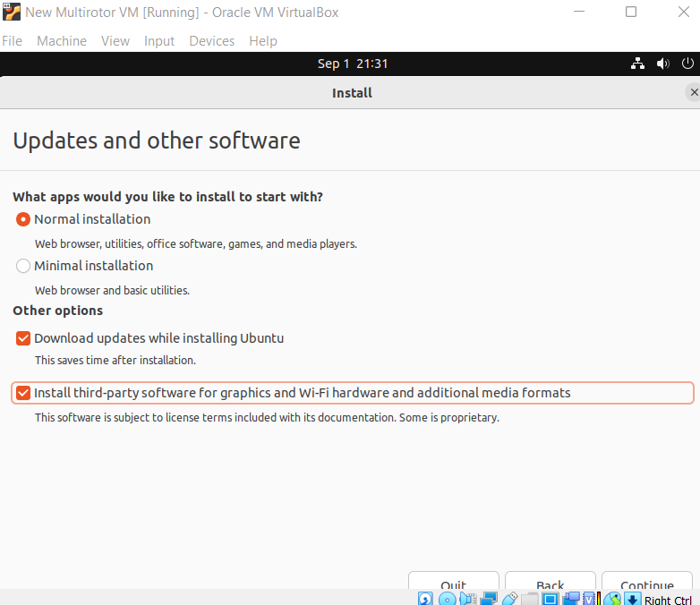The width and height of the screenshot is (700, 605).
Task: Select Minimal installation radio button
Action: pos(23,266)
